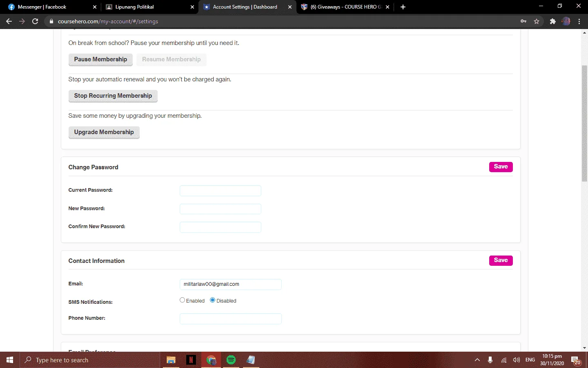The image size is (588, 368).
Task: Open the Wi-Fi network tray icon
Action: [504, 360]
